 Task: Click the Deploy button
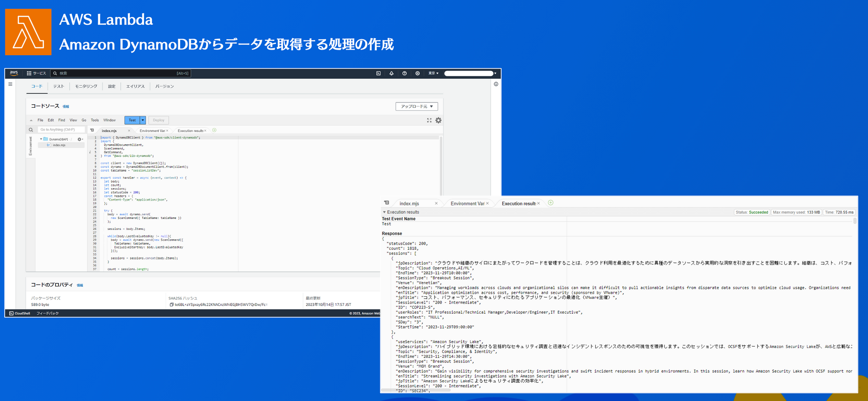pos(158,120)
